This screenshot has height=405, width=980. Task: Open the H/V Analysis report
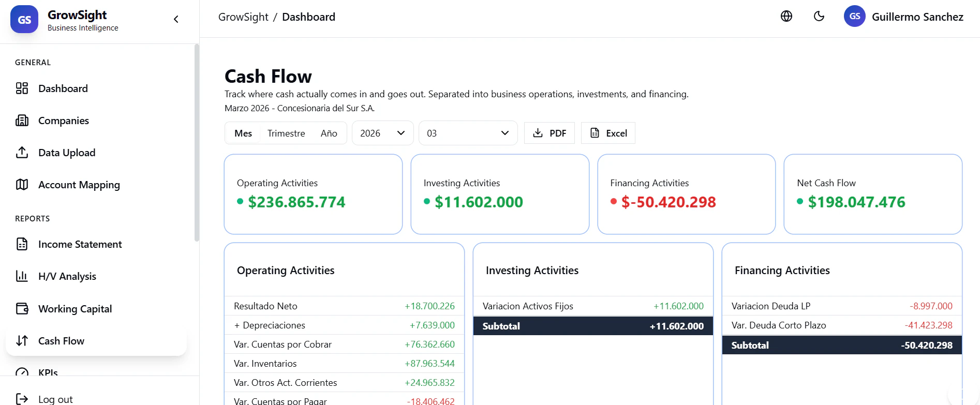tap(96, 276)
